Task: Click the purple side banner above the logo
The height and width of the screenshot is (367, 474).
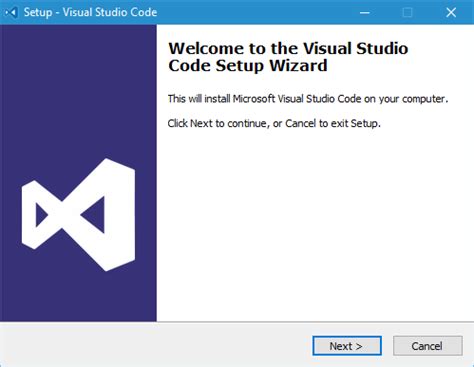Action: 78,90
